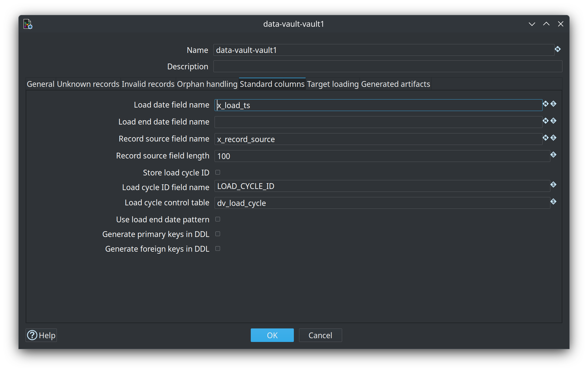This screenshot has width=588, height=371.
Task: Maximize the dialog with the up chevron
Action: (546, 24)
